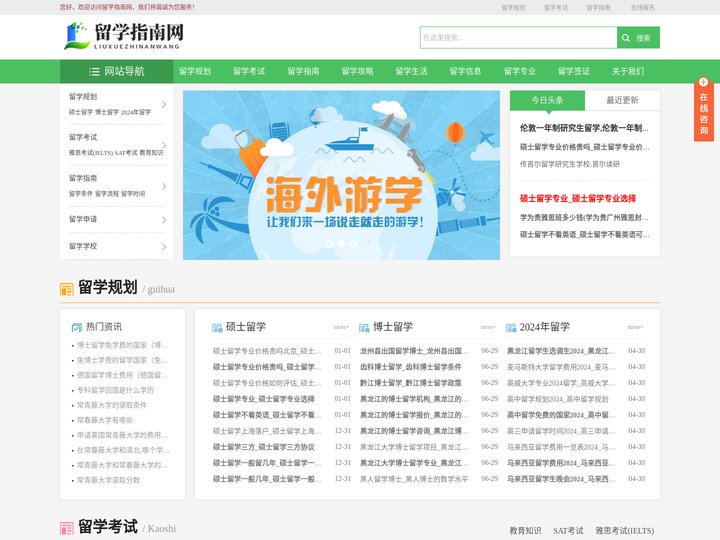Open article 齿科博士留学_齿科博士留学条件
The width and height of the screenshot is (720, 540).
[x=411, y=367]
